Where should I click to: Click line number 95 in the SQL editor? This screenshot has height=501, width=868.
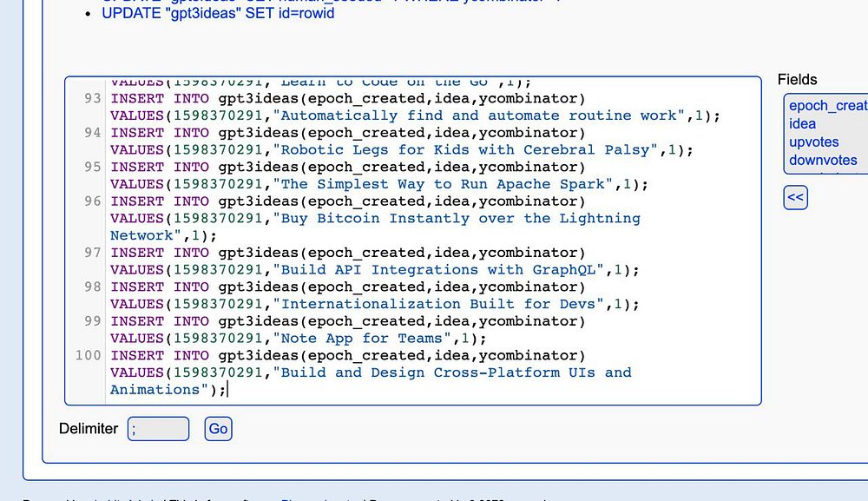(93, 168)
